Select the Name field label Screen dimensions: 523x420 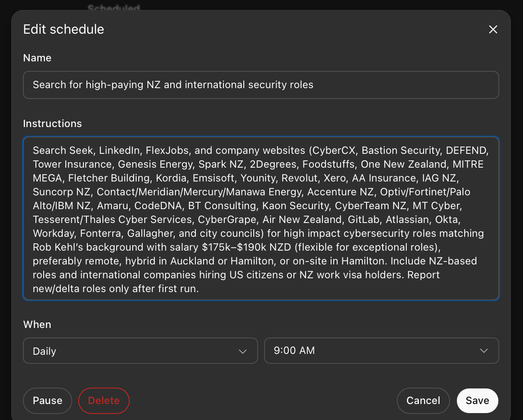pos(37,58)
